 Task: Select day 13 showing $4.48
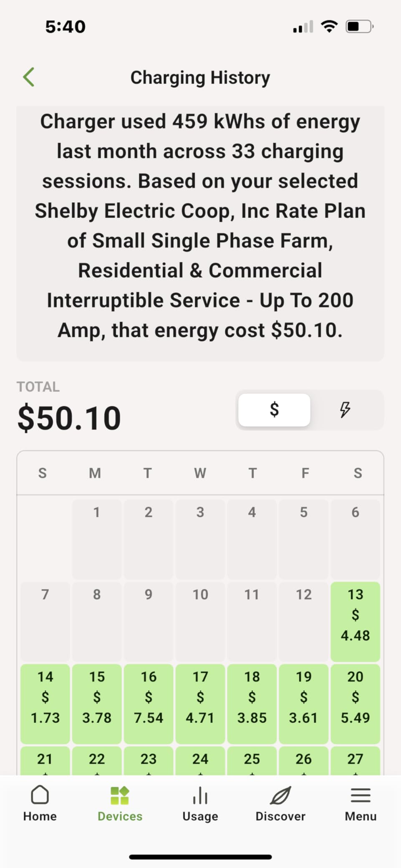tap(355, 621)
